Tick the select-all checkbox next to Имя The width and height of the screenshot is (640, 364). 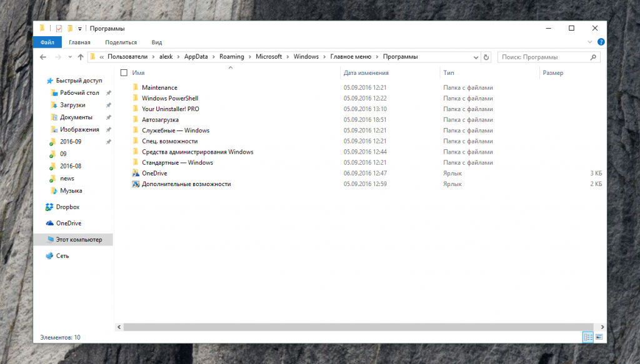(x=124, y=73)
